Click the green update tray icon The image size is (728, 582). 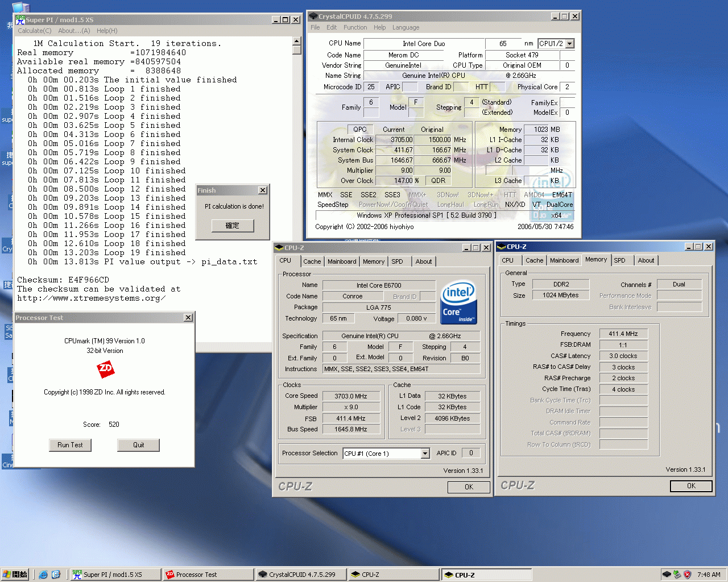tap(676, 574)
